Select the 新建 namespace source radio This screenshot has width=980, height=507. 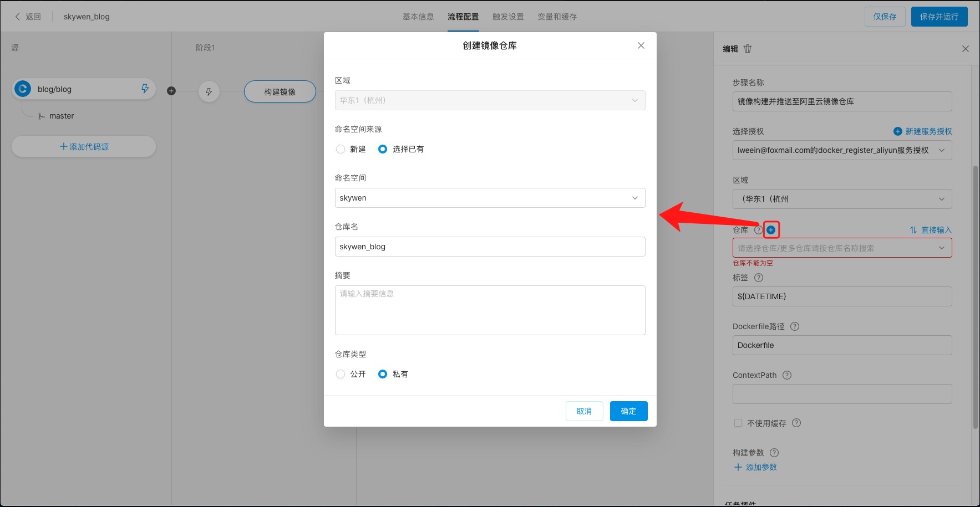pyautogui.click(x=341, y=149)
